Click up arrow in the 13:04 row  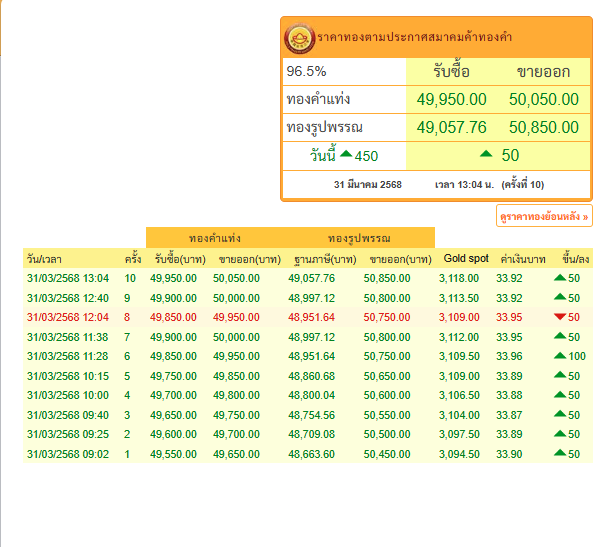tap(560, 278)
